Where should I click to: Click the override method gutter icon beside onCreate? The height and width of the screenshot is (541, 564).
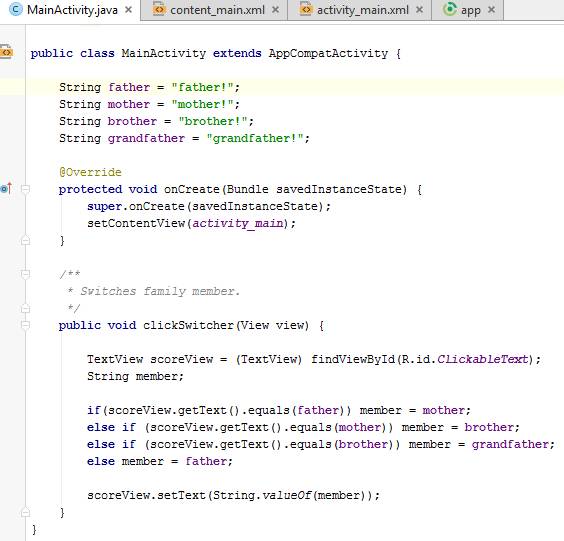6,188
